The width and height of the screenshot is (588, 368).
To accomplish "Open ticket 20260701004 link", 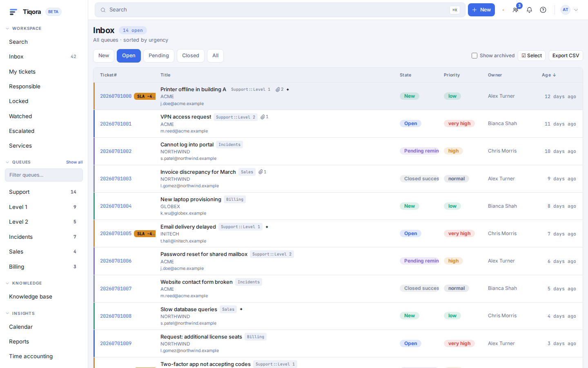I will (116, 206).
